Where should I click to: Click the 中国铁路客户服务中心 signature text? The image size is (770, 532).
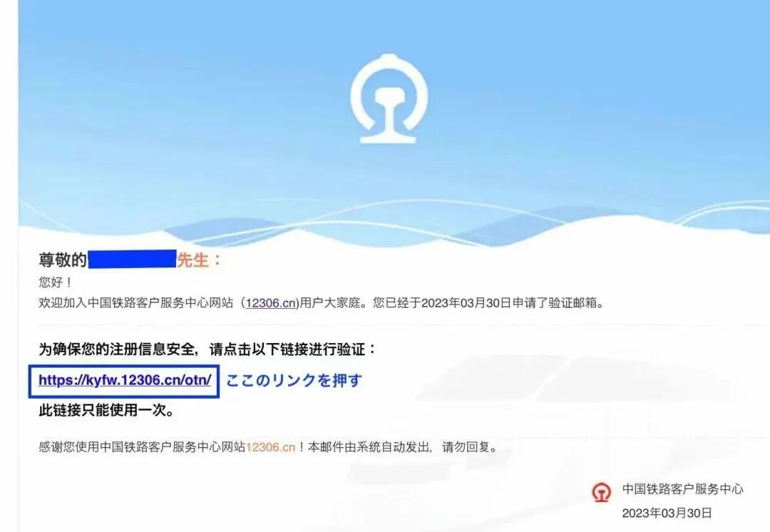(682, 488)
